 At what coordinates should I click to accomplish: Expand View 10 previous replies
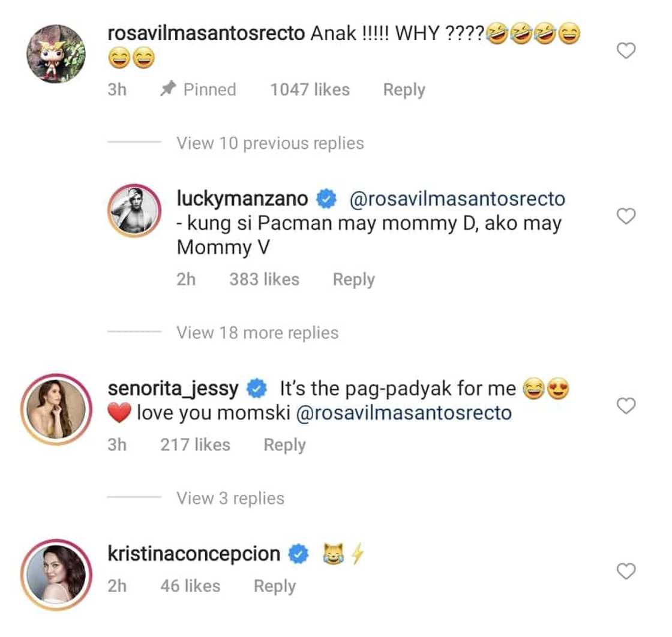click(x=269, y=143)
